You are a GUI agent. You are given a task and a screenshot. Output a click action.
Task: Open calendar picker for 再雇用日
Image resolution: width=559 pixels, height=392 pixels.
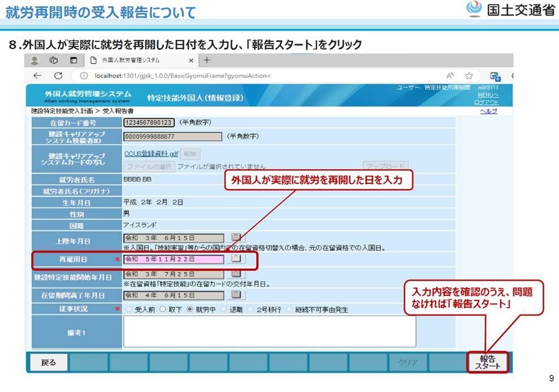pos(235,259)
